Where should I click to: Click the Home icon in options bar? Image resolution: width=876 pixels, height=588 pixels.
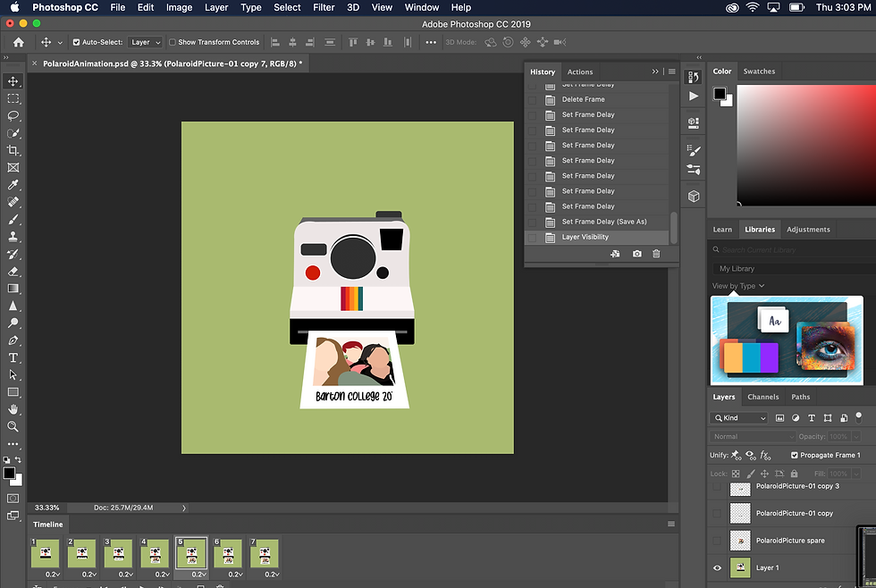(19, 42)
